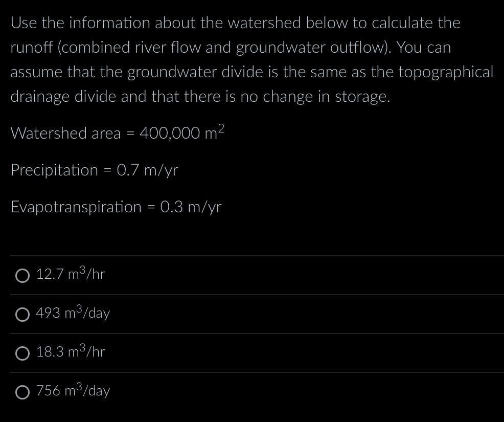Select the 493 m³/day radio button
Image resolution: width=504 pixels, height=422 pixels.
click(x=21, y=315)
